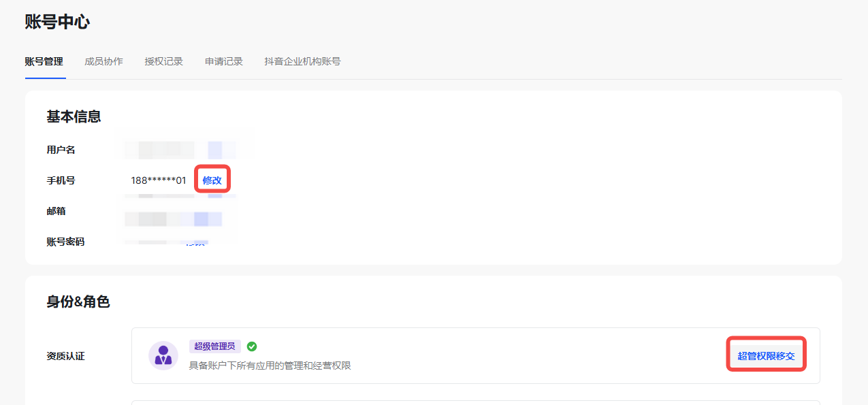Image resolution: width=868 pixels, height=405 pixels.
Task: Click the 用户名 field label
Action: (61, 150)
